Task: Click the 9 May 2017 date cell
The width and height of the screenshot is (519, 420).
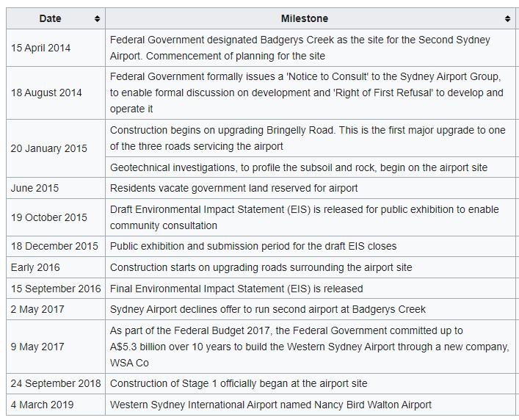Action: [37, 347]
